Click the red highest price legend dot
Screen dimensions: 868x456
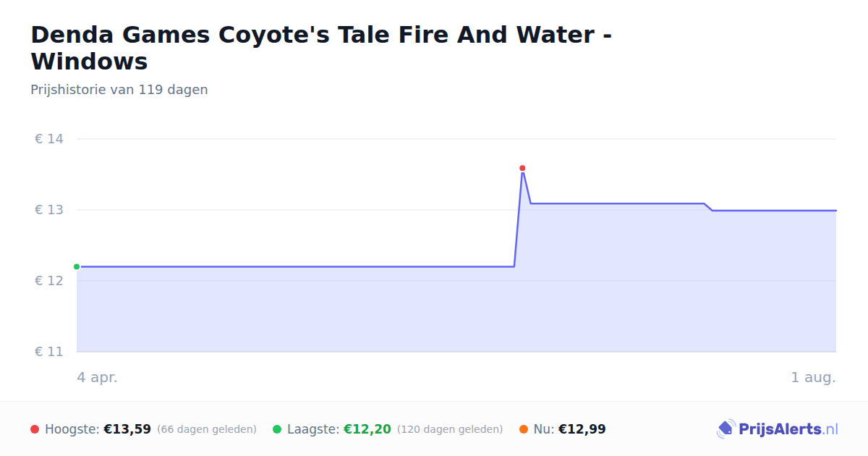click(35, 429)
